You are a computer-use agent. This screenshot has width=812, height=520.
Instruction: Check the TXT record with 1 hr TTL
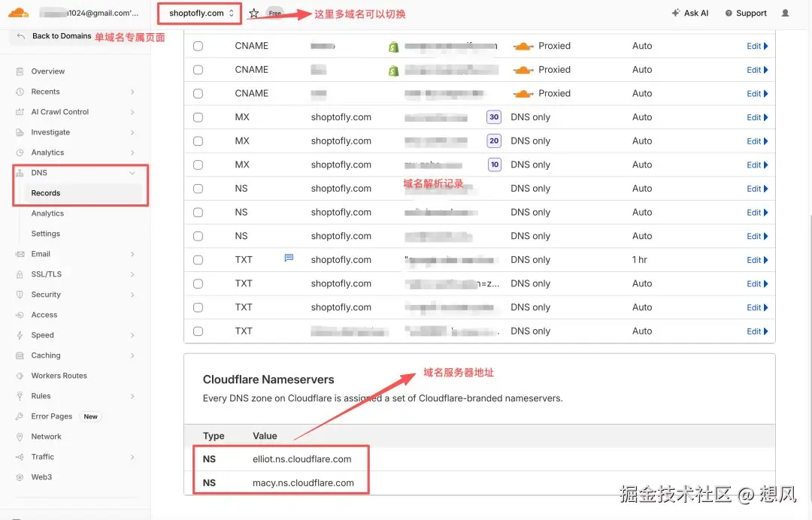click(198, 260)
